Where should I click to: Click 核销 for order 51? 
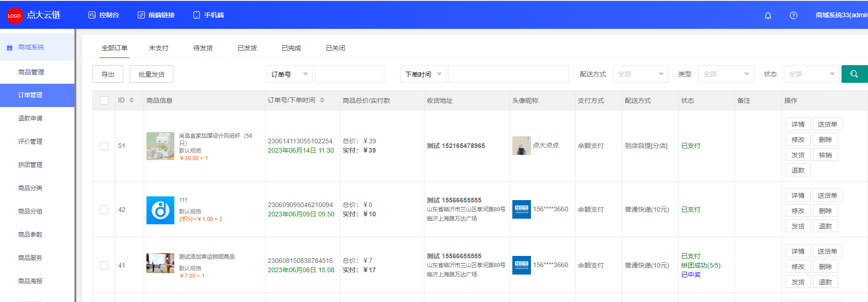[x=826, y=155]
